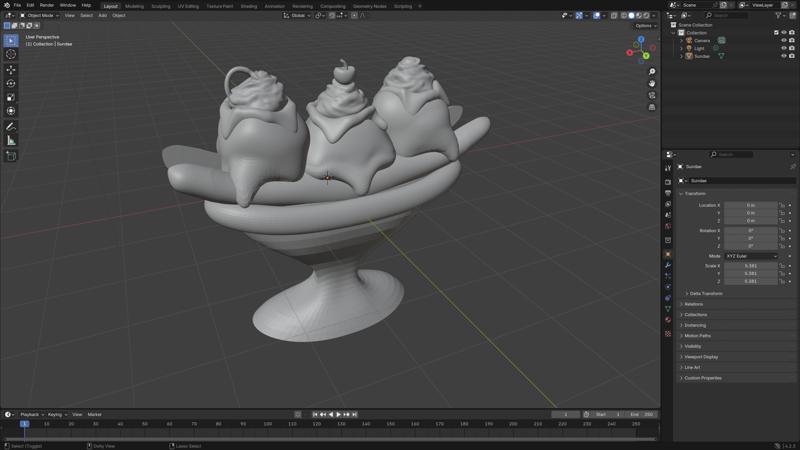Click the frame 100 mark on the timeline
Screen dimensions: 800x450
267,424
